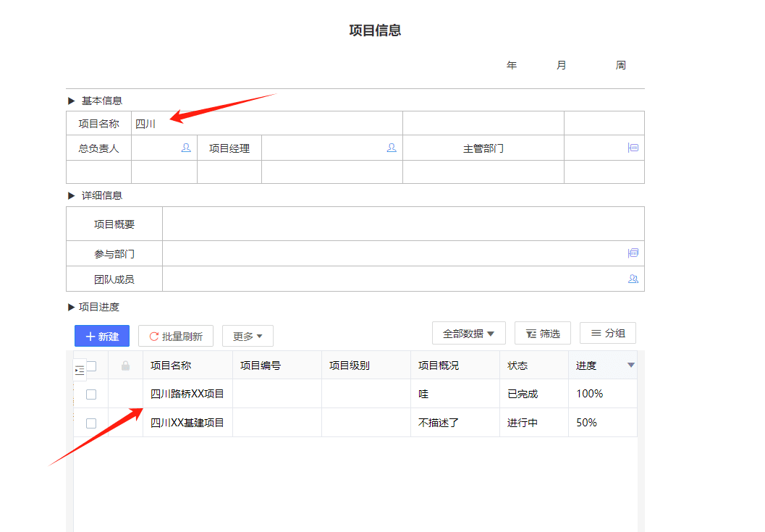Click the 年 date label

coord(511,65)
